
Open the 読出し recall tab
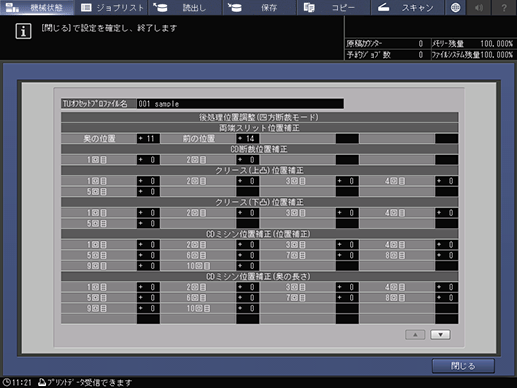185,7
